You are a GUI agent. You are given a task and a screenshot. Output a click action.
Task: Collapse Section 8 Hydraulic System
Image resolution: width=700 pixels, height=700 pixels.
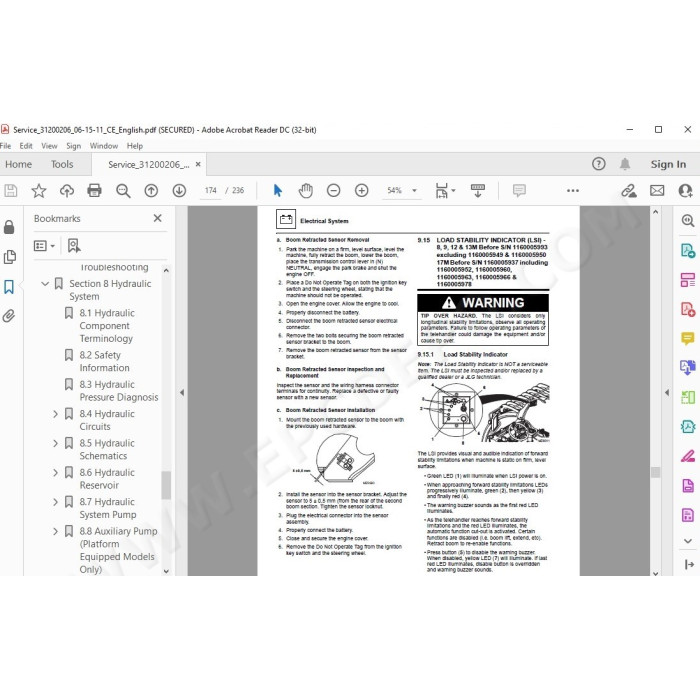tap(45, 283)
